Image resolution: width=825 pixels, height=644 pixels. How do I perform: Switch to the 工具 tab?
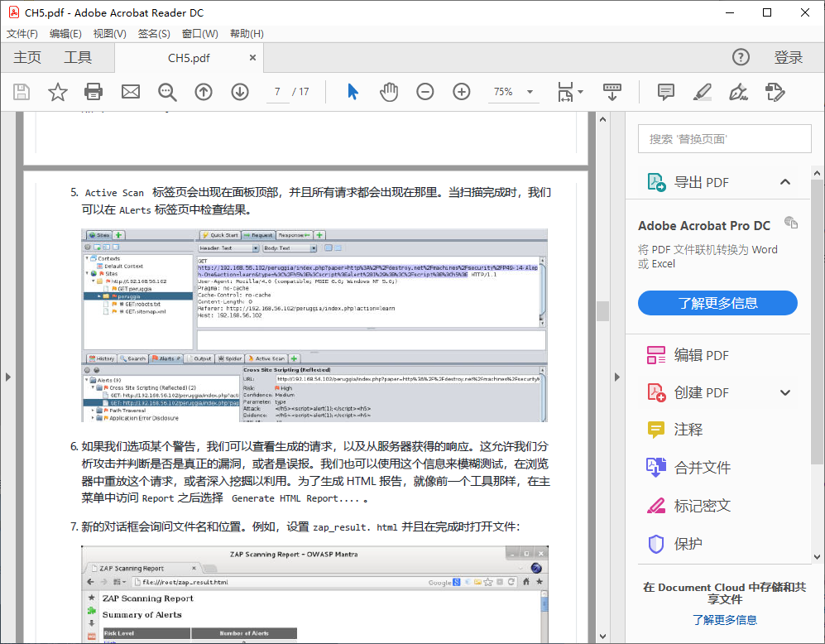(78, 57)
